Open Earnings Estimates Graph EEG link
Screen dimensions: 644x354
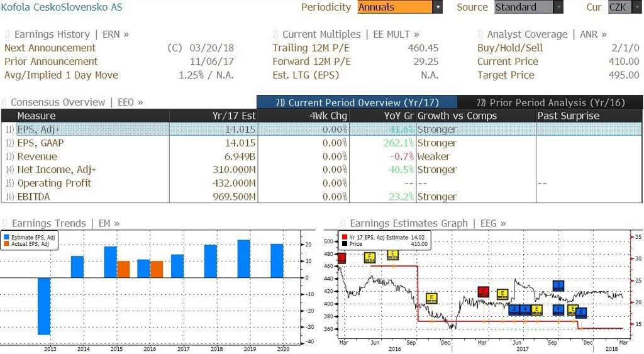(428, 223)
